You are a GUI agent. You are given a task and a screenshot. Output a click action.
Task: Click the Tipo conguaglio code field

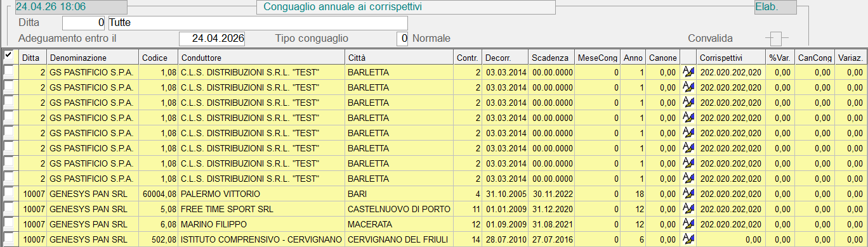[x=402, y=39]
